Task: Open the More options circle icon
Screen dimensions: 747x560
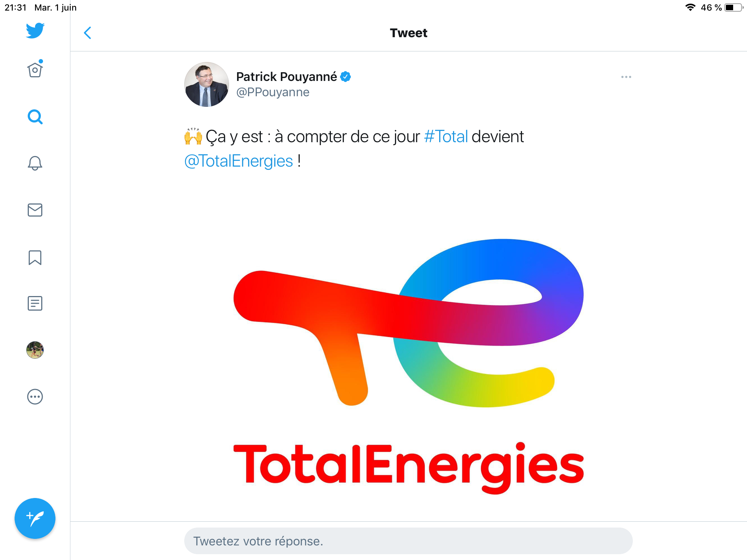Action: [x=35, y=397]
